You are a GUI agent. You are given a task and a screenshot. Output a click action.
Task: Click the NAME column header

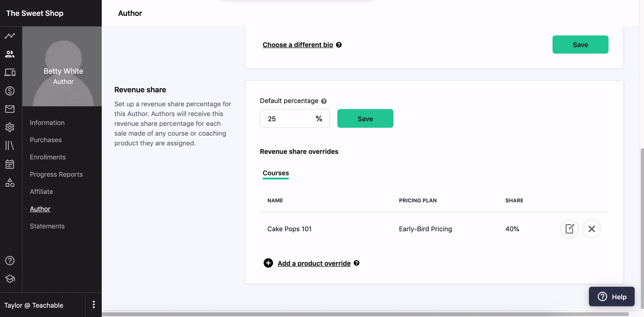(275, 200)
